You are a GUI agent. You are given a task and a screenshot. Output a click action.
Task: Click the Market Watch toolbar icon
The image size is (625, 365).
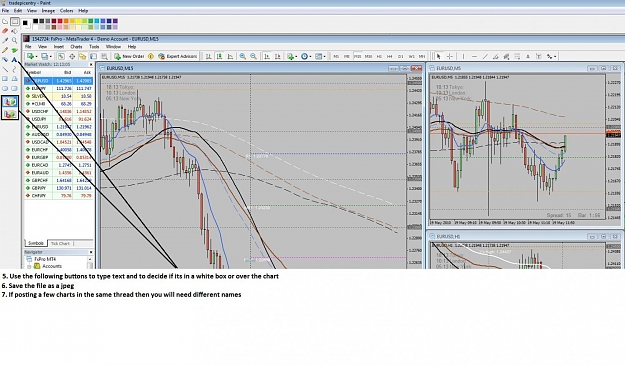(x=61, y=57)
